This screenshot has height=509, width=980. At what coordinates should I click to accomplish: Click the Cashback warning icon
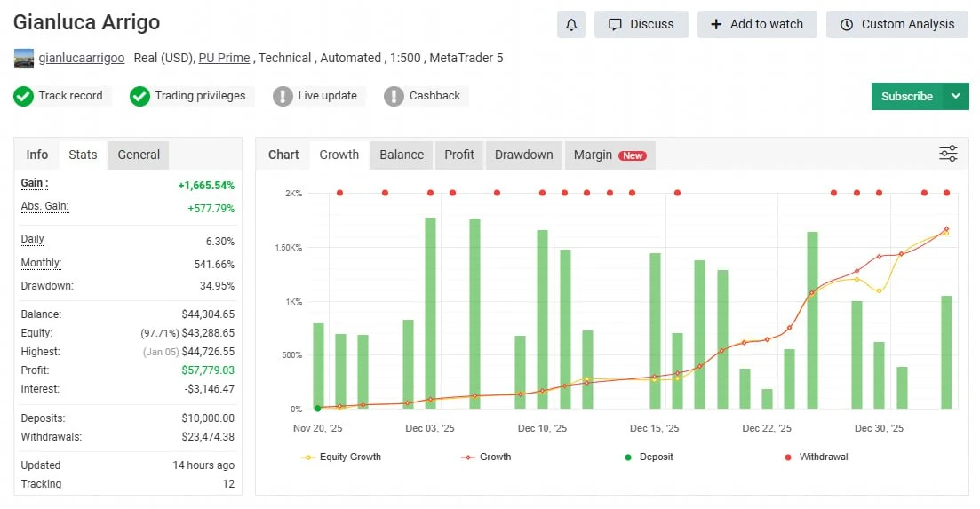pyautogui.click(x=394, y=96)
